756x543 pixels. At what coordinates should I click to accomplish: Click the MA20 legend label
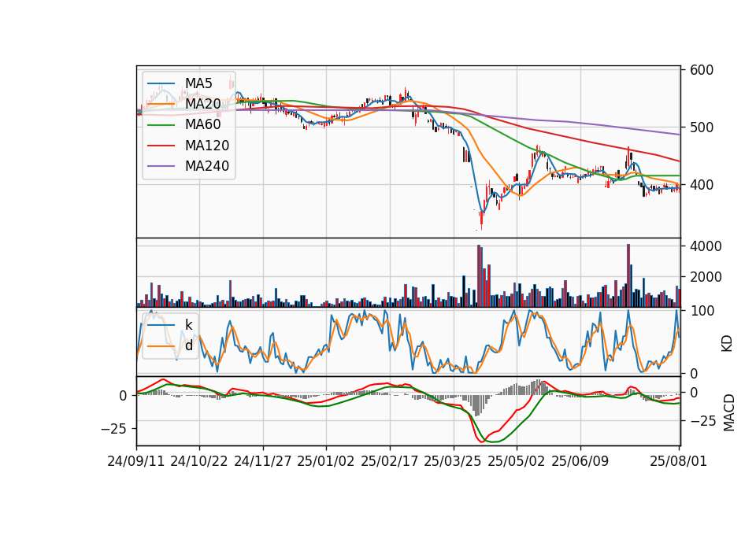(202, 104)
